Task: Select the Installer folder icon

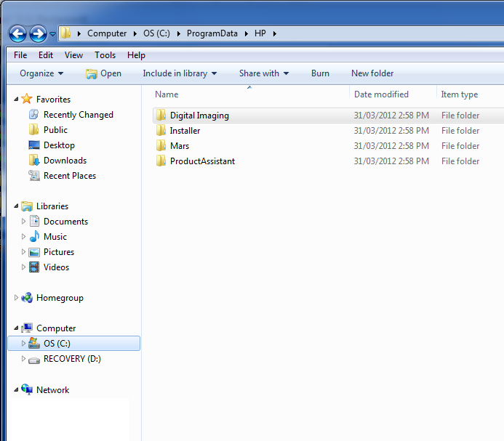Action: [x=161, y=130]
